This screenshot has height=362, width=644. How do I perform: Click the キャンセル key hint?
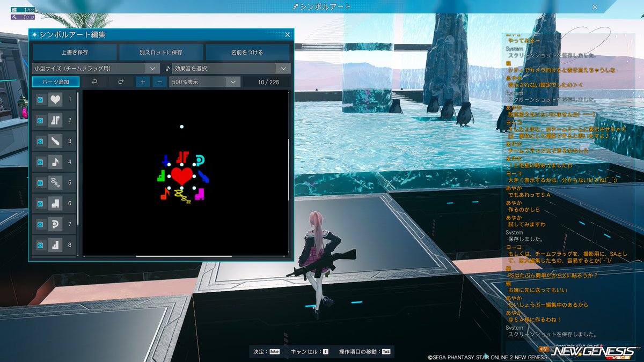coord(309,352)
